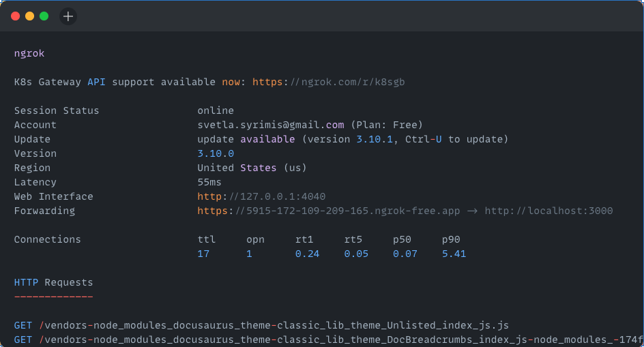The width and height of the screenshot is (644, 347).
Task: Click the GET Unlisted_index_js.js request line
Action: point(261,325)
